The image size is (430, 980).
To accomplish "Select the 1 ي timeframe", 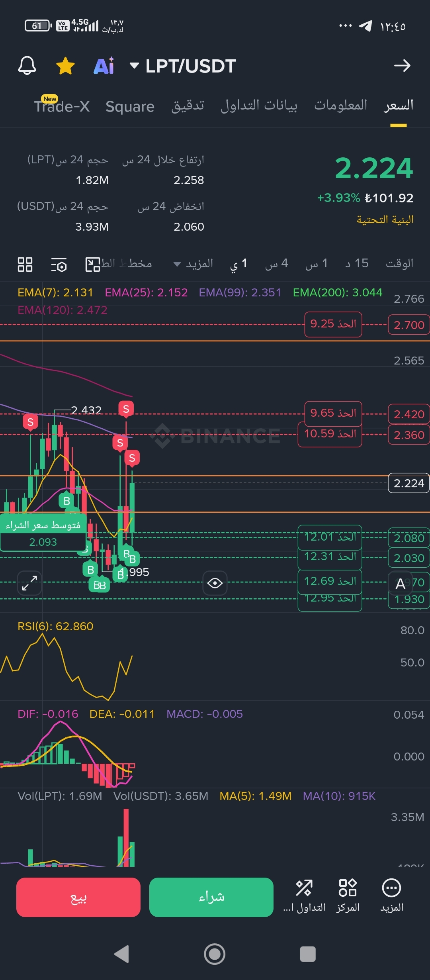I will coord(239,264).
